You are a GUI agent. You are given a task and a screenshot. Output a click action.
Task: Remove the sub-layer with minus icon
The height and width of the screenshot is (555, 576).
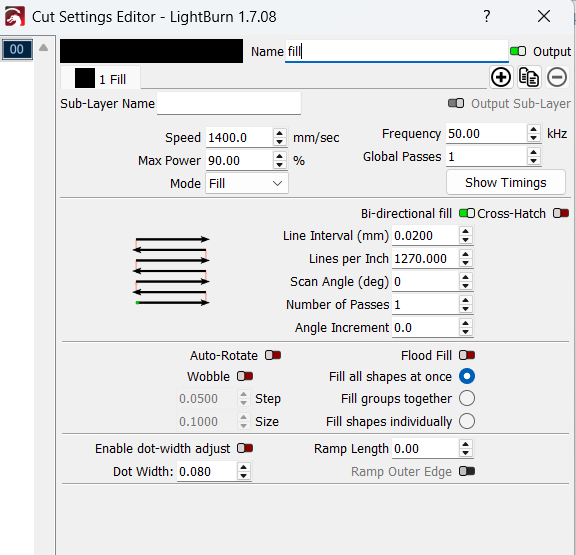(x=557, y=78)
